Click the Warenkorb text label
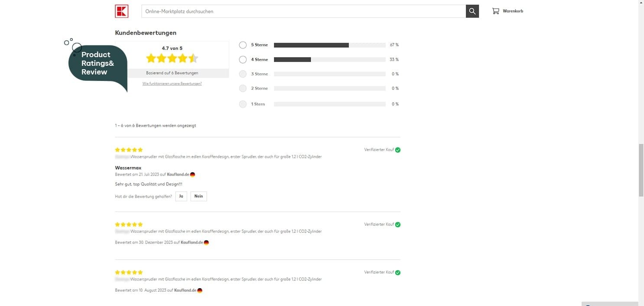Image resolution: width=644 pixels, height=306 pixels. tap(513, 11)
